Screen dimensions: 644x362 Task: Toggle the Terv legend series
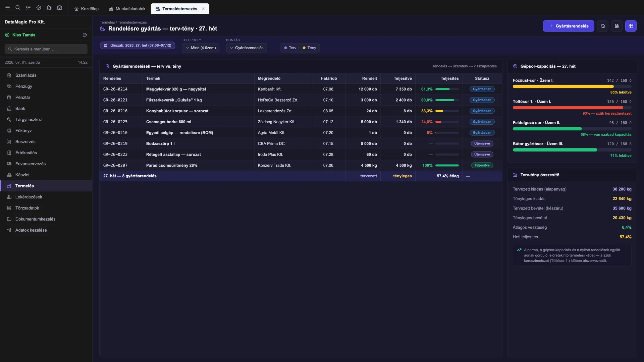[290, 48]
